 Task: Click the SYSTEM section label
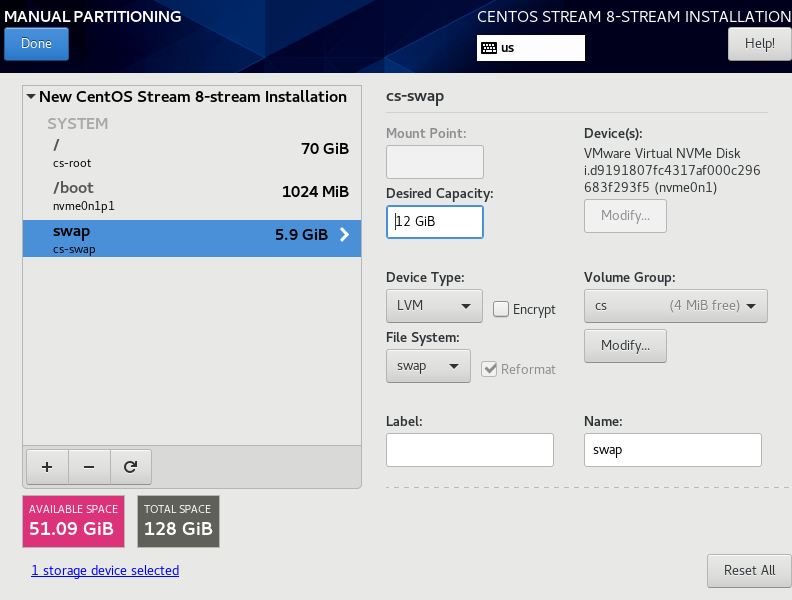77,124
